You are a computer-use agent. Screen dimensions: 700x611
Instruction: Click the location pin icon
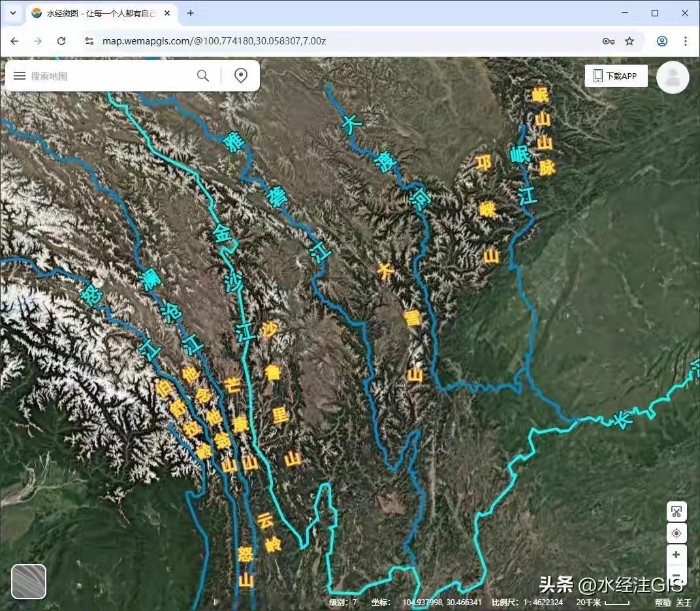241,76
